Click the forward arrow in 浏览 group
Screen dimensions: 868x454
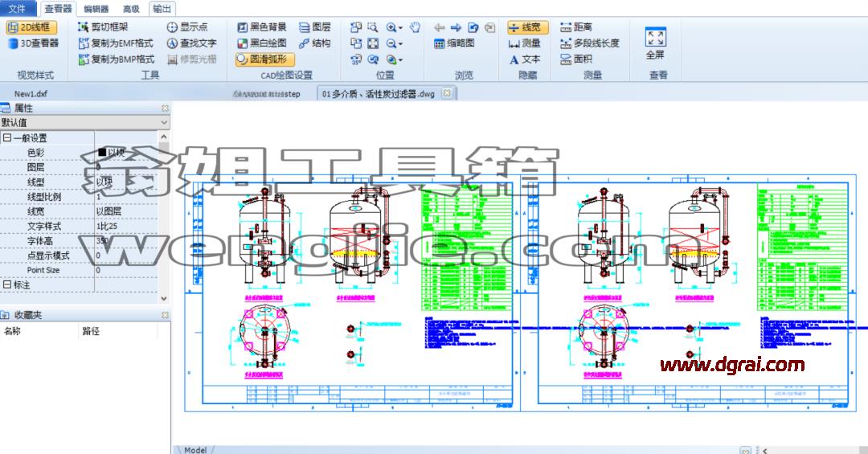tap(456, 27)
